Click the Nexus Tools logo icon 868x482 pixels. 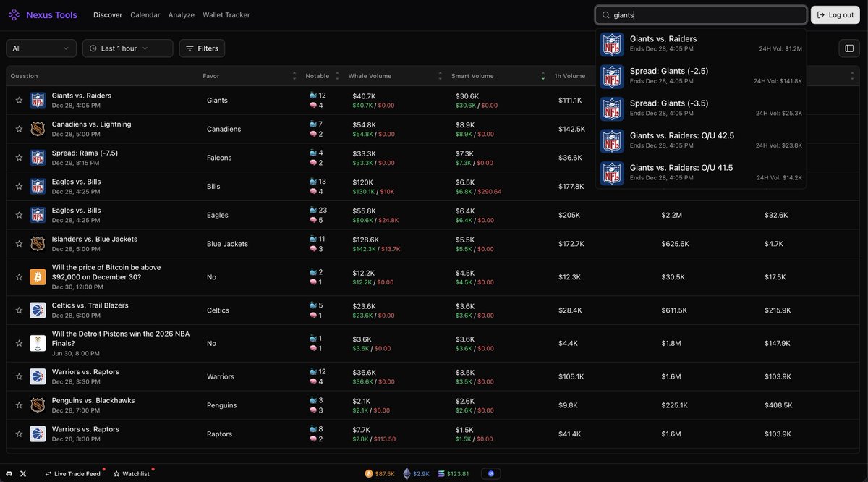14,14
